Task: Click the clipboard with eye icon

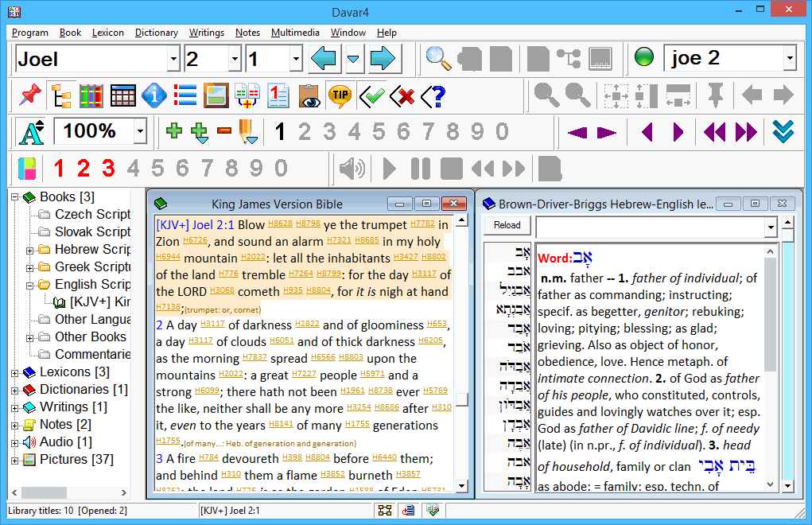Action: (x=309, y=95)
